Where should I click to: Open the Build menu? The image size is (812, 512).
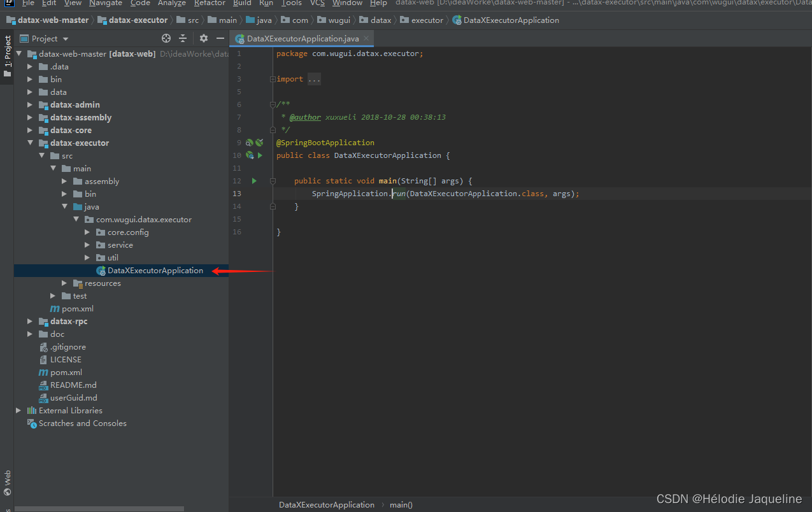tap(242, 3)
